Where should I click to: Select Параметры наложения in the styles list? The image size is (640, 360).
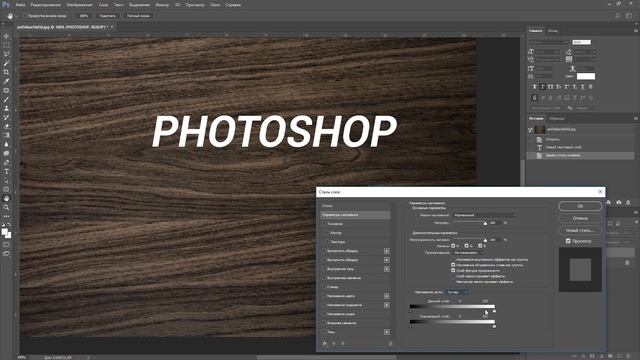pos(356,215)
